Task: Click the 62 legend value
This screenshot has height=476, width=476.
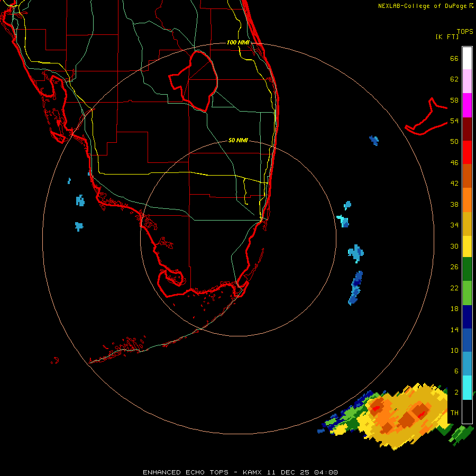Action: (454, 79)
